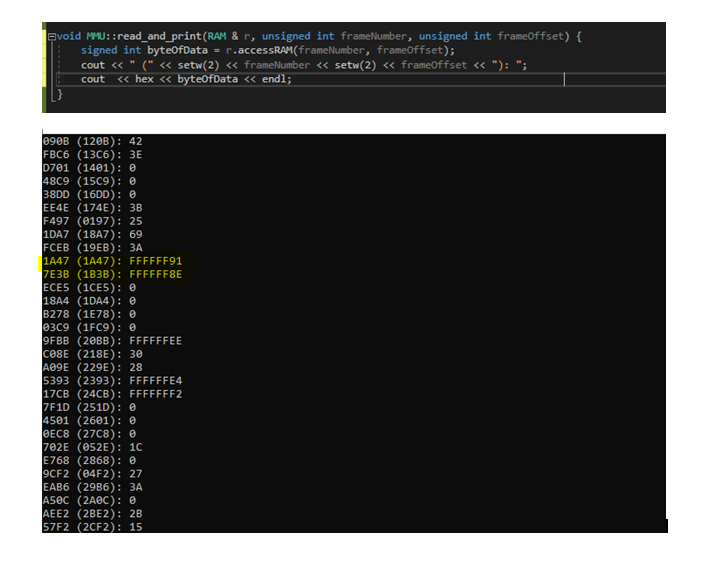This screenshot has height=584, width=704.
Task: Select console line A50C (2A0C): 0
Action: [x=89, y=500]
